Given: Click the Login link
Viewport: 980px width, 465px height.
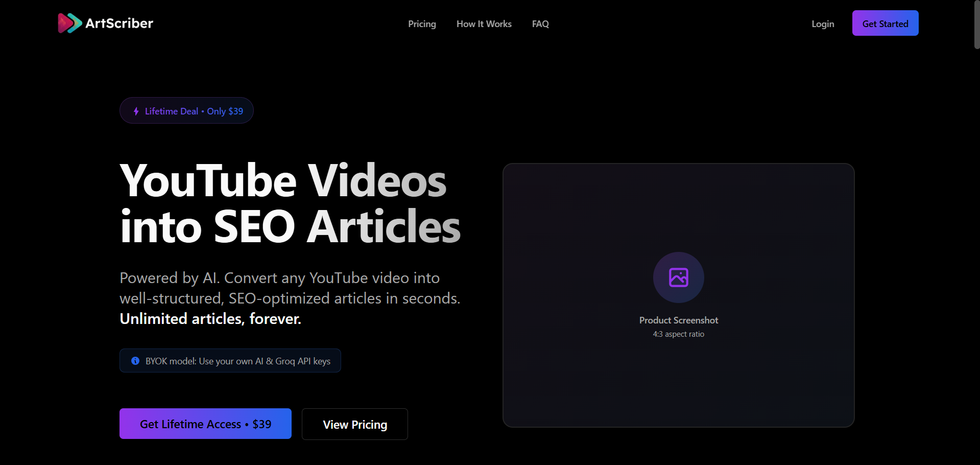Looking at the screenshot, I should [823, 24].
